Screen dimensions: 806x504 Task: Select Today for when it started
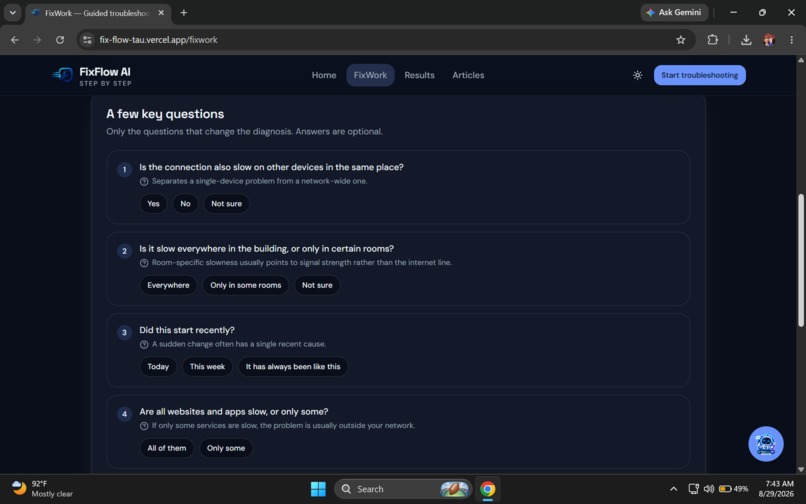click(158, 367)
